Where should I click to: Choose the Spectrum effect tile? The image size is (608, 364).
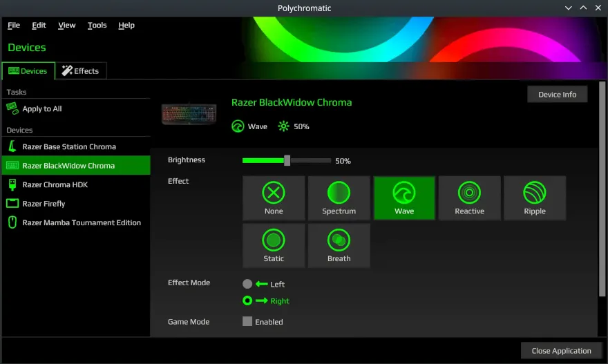(x=339, y=198)
